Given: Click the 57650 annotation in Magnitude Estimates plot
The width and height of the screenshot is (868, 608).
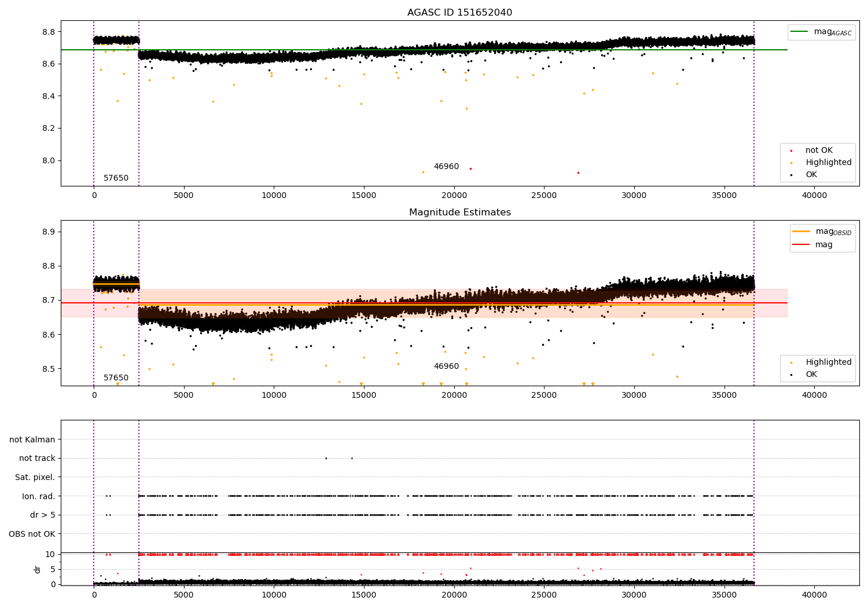Looking at the screenshot, I should pos(116,378).
